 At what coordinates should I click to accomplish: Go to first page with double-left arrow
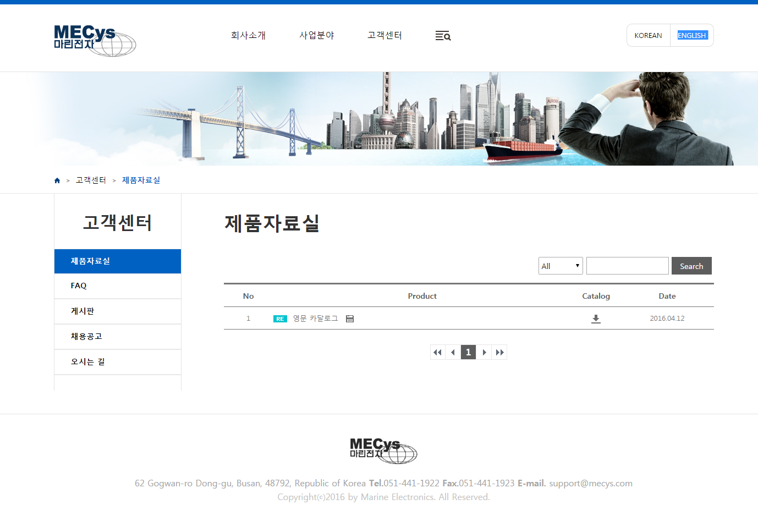point(438,352)
